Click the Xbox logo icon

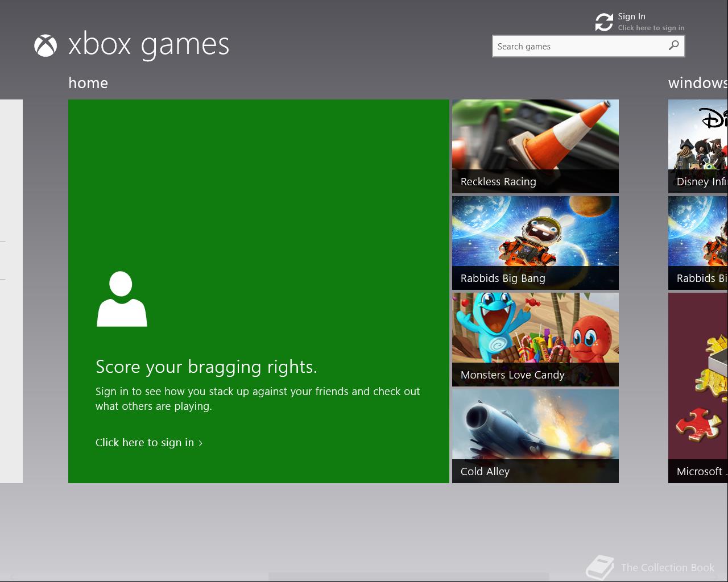pos(45,46)
